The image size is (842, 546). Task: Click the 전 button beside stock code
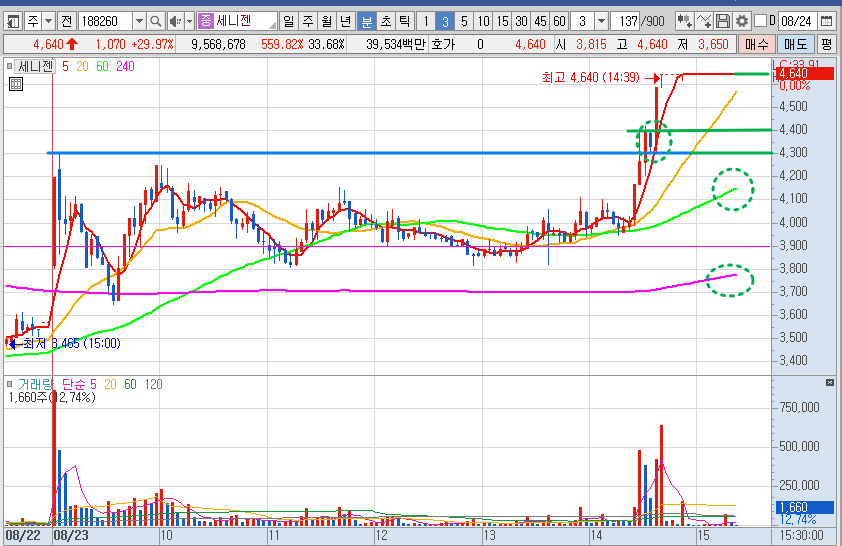coord(66,21)
